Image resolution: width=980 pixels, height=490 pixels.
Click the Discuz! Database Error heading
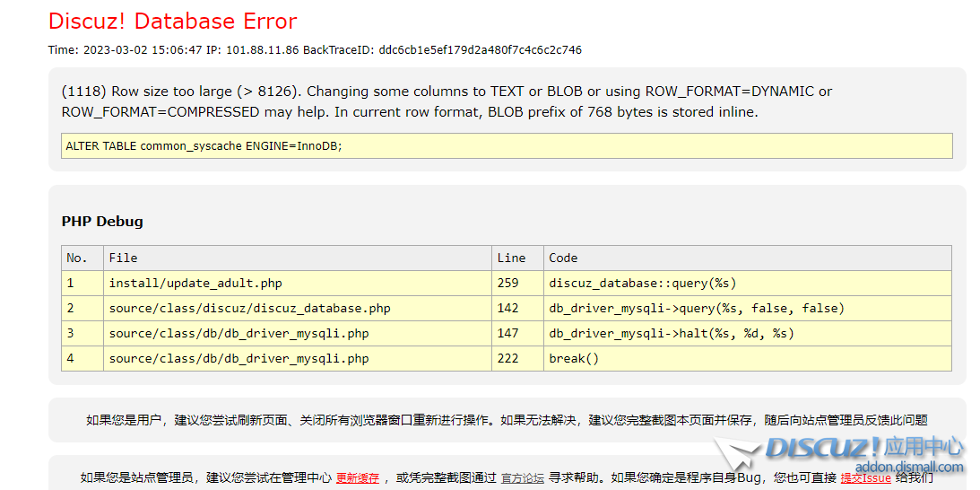point(172,21)
